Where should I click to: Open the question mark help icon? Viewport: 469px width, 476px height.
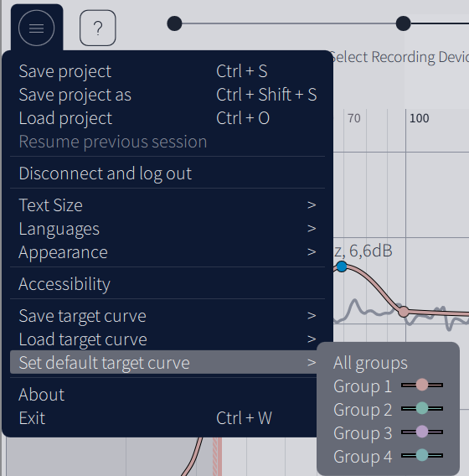98,28
